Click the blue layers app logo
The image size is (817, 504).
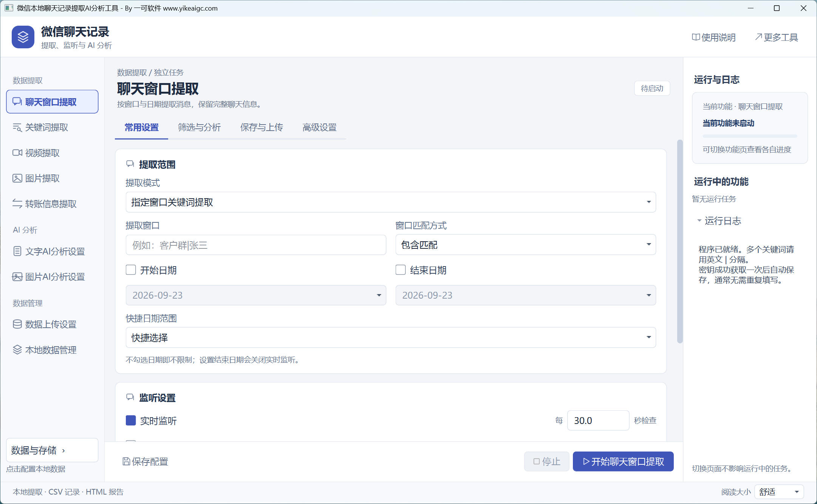point(23,37)
